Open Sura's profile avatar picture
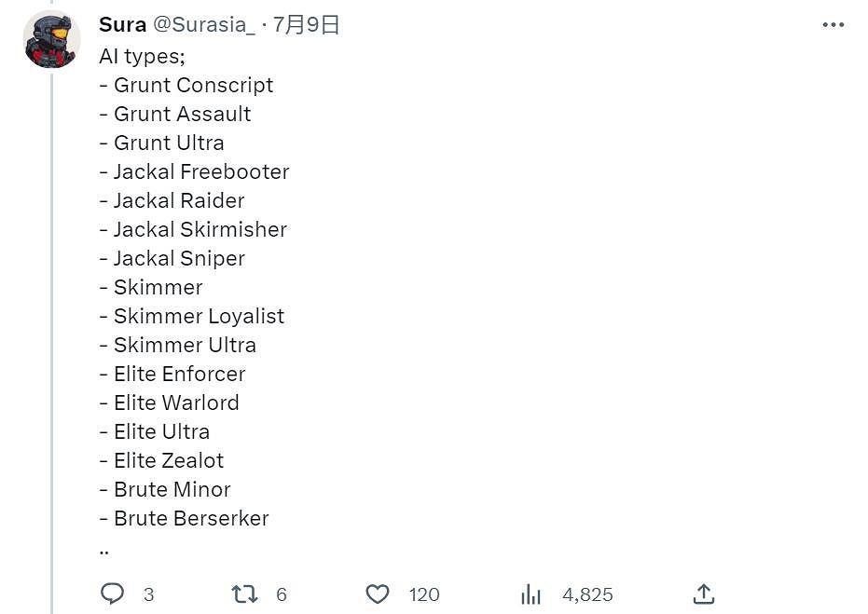868x614 pixels. pyautogui.click(x=51, y=39)
